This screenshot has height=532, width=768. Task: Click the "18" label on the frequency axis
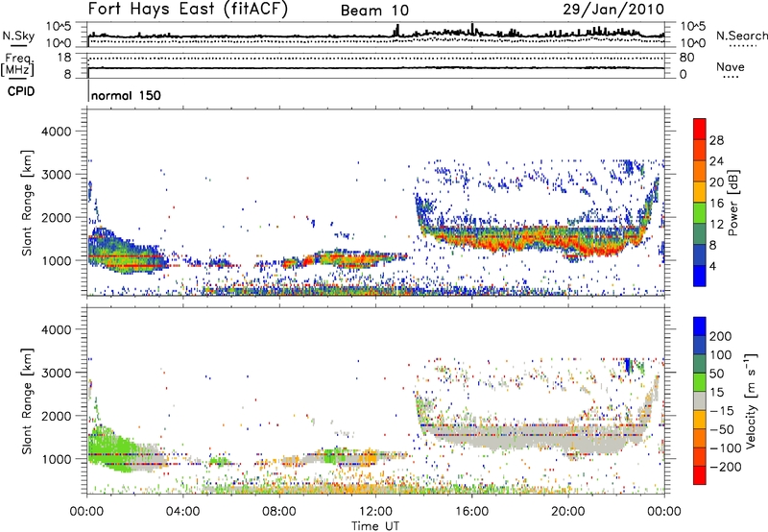click(64, 58)
